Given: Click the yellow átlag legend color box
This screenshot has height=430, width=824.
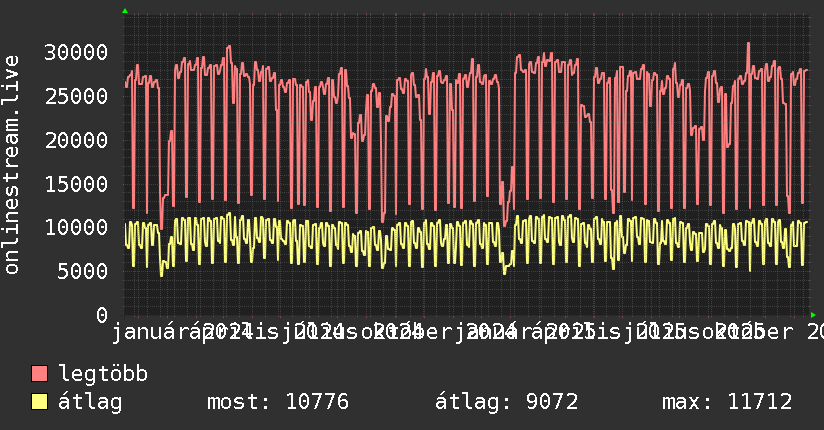Looking at the screenshot, I should point(40,403).
